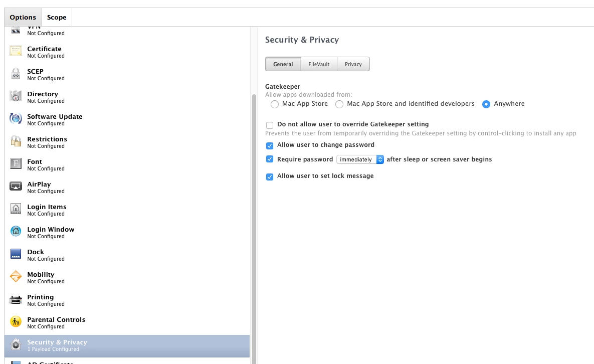594x364 pixels.
Task: Click the Font payload icon
Action: coord(16,164)
